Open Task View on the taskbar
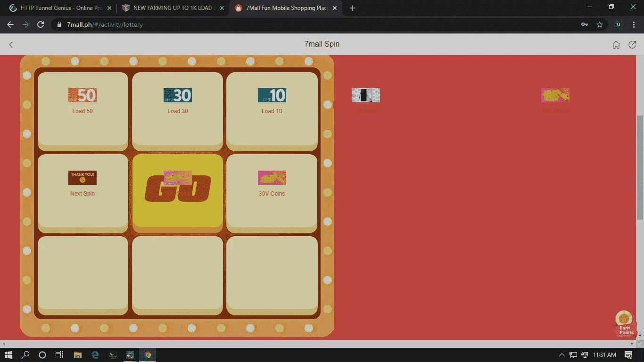The image size is (644, 362). point(59,355)
